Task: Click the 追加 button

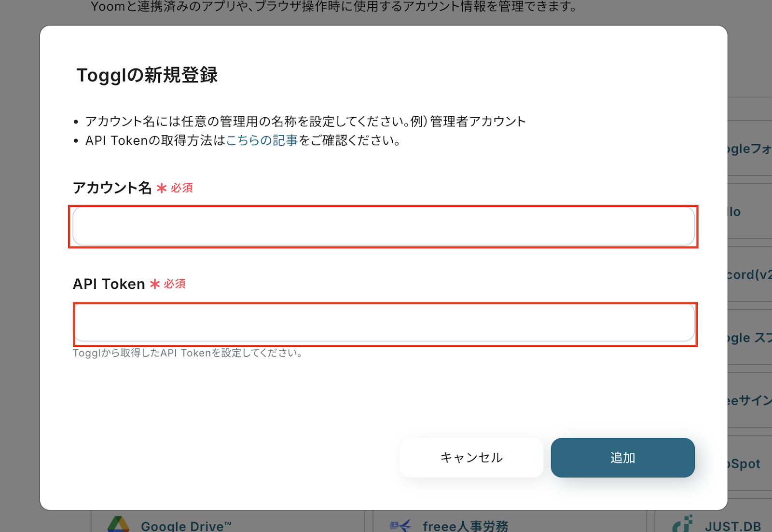Action: (x=622, y=457)
